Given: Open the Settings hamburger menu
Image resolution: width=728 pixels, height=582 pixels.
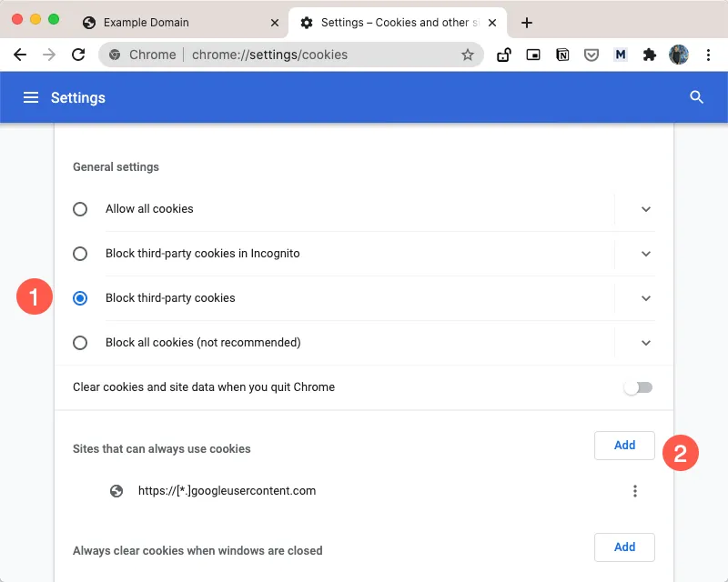Looking at the screenshot, I should pos(31,97).
